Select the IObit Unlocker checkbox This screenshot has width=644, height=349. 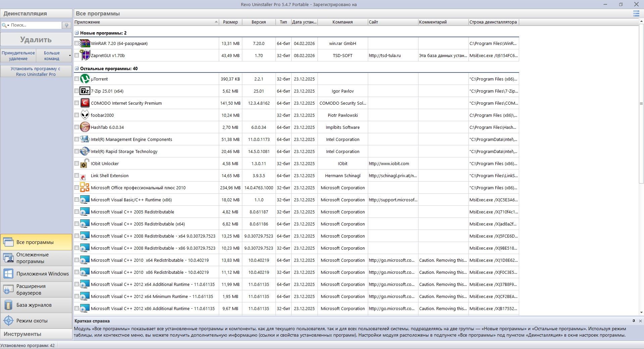(x=77, y=163)
